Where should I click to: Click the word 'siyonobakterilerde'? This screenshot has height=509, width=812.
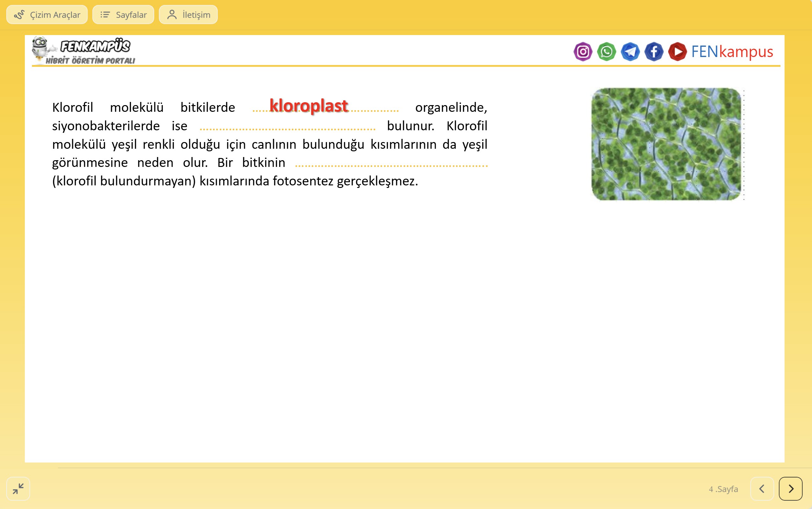[106, 126]
